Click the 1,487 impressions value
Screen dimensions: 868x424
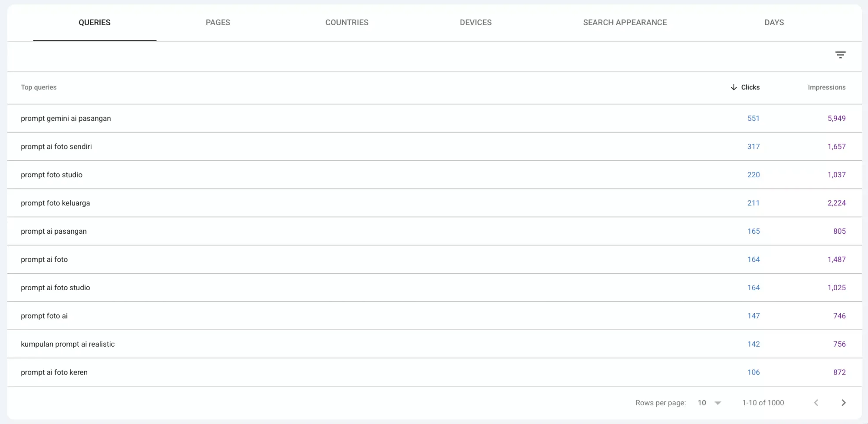click(x=836, y=259)
